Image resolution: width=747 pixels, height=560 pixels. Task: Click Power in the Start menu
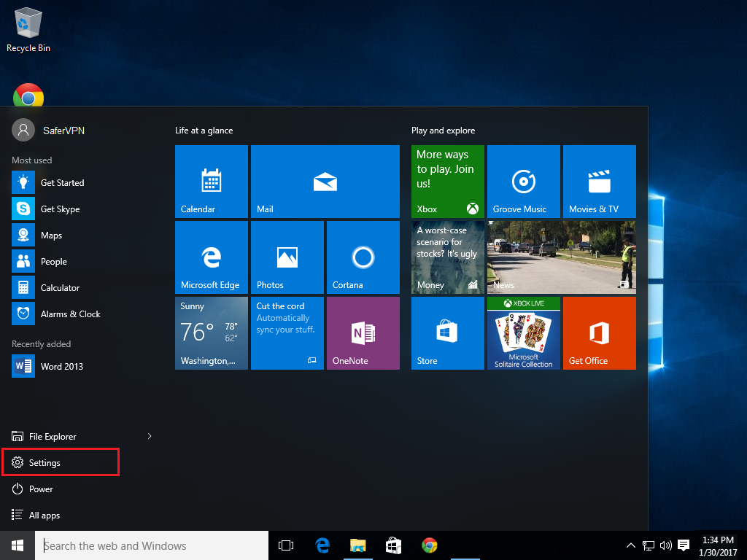point(41,489)
